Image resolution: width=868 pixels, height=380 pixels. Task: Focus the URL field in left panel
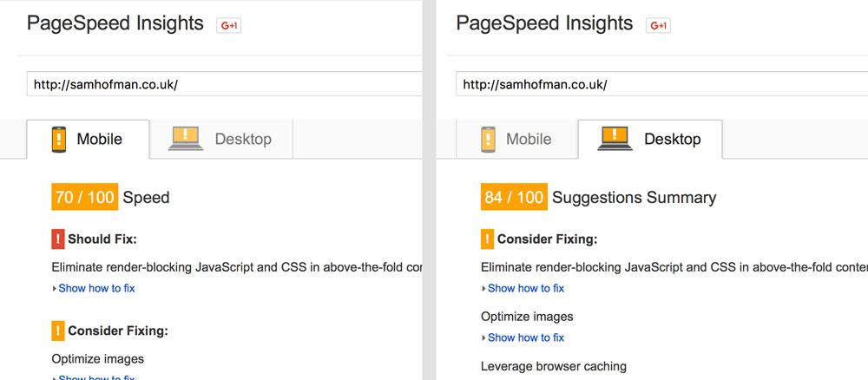224,85
